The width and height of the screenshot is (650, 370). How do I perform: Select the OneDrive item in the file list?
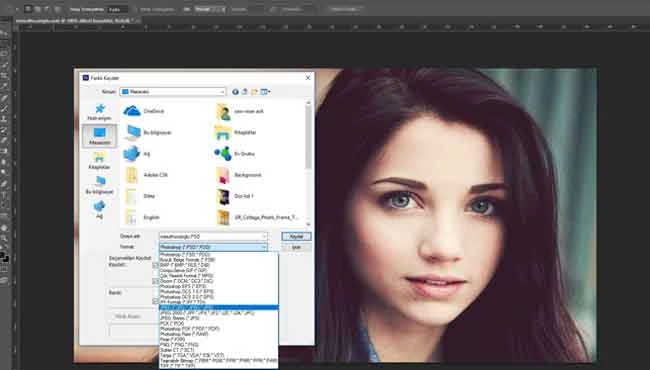pyautogui.click(x=144, y=111)
